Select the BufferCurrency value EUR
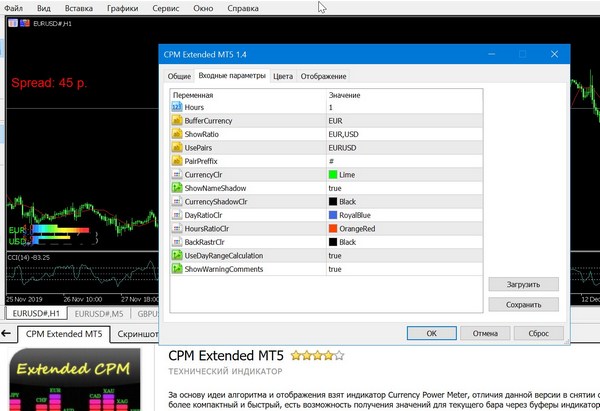Screen dimensions: 600x411 (404, 121)
